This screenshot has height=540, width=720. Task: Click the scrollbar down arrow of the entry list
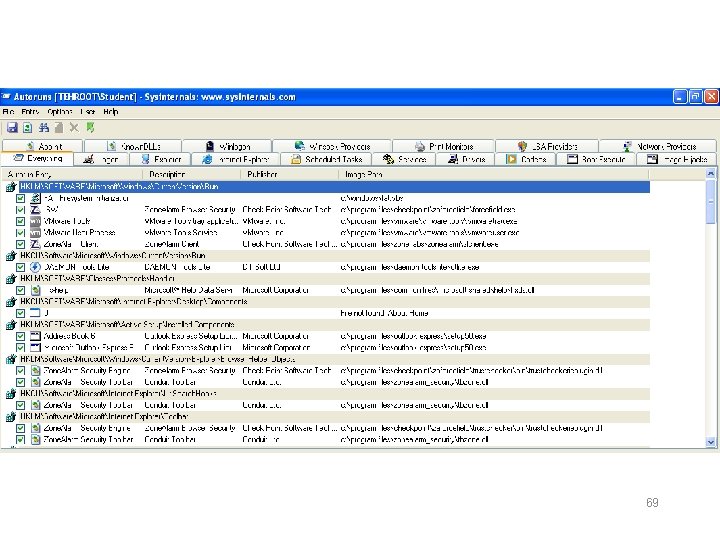point(711,442)
